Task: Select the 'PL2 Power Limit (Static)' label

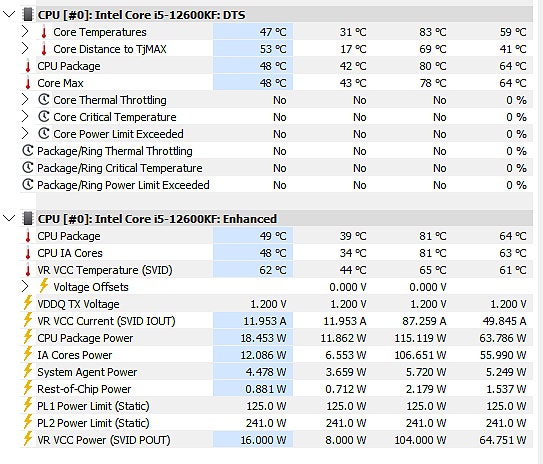Action: (x=94, y=423)
